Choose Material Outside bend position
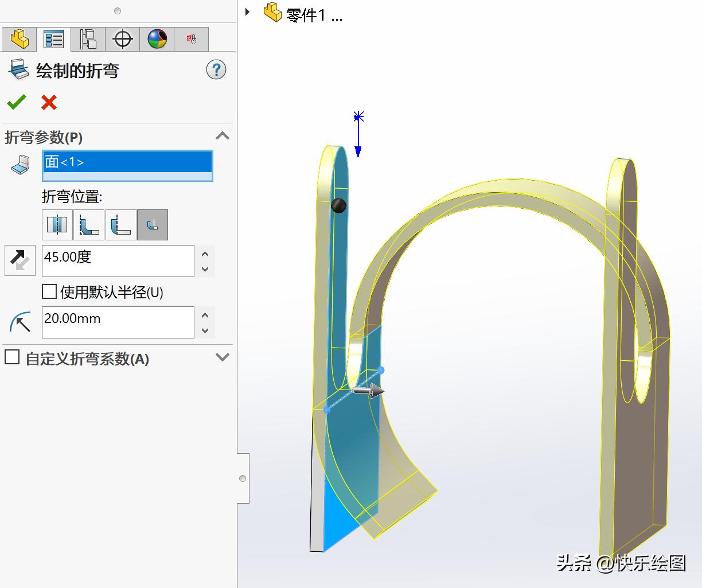This screenshot has width=702, height=588. point(121,224)
